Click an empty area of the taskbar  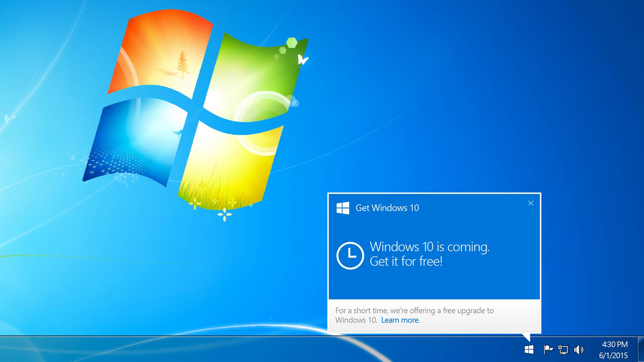235,350
